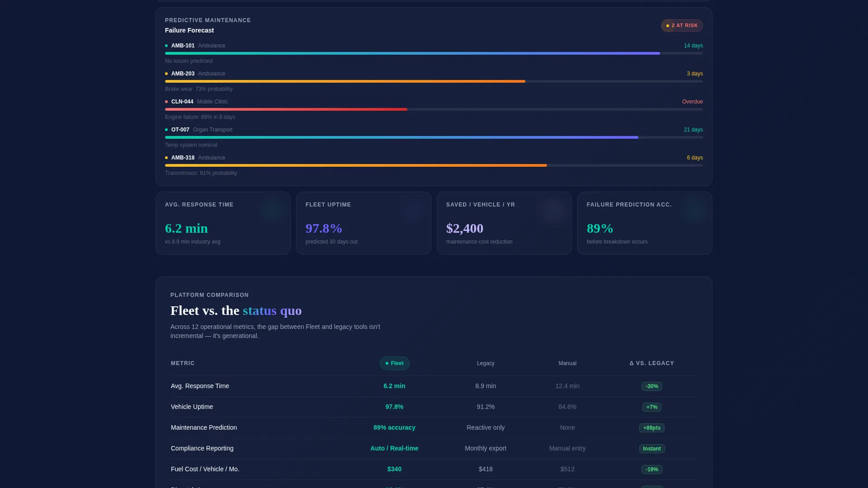
Task: Click the Instant delta badge
Action: [651, 449]
